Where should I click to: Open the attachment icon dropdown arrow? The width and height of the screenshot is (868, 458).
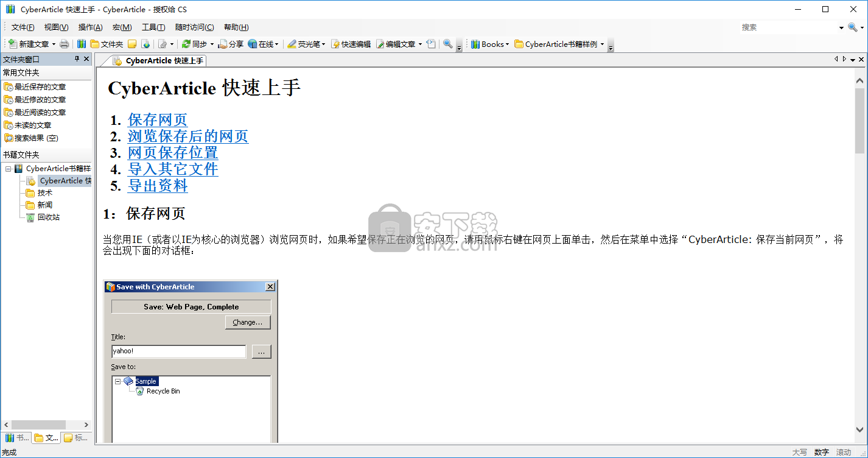coord(172,44)
